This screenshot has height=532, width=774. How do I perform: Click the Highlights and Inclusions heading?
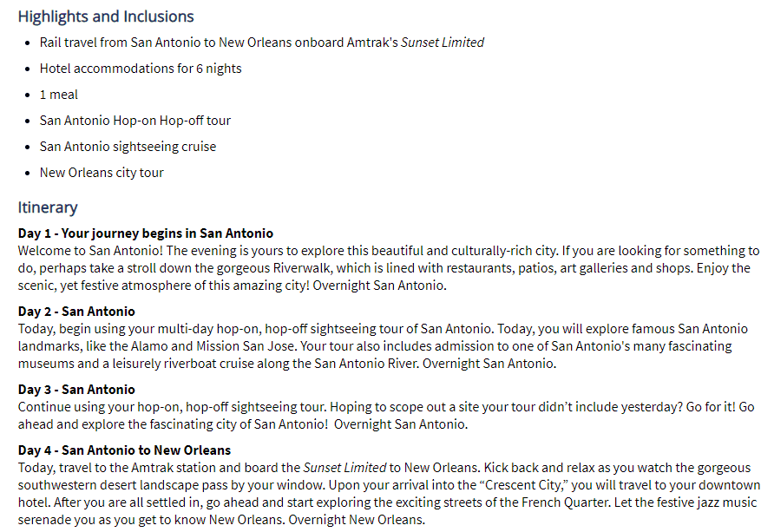point(106,16)
